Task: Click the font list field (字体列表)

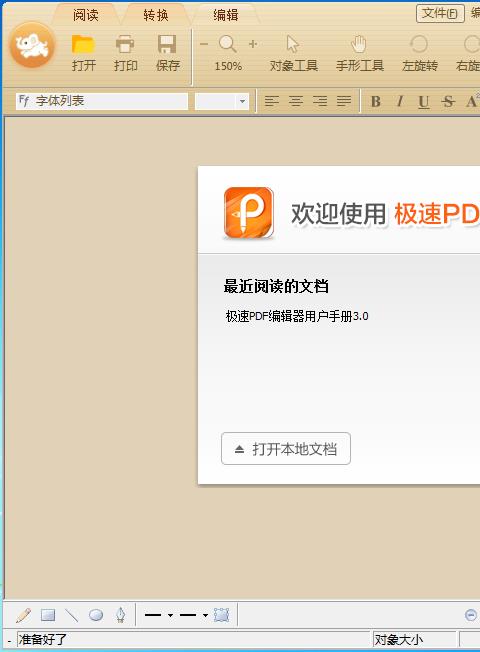Action: [102, 101]
